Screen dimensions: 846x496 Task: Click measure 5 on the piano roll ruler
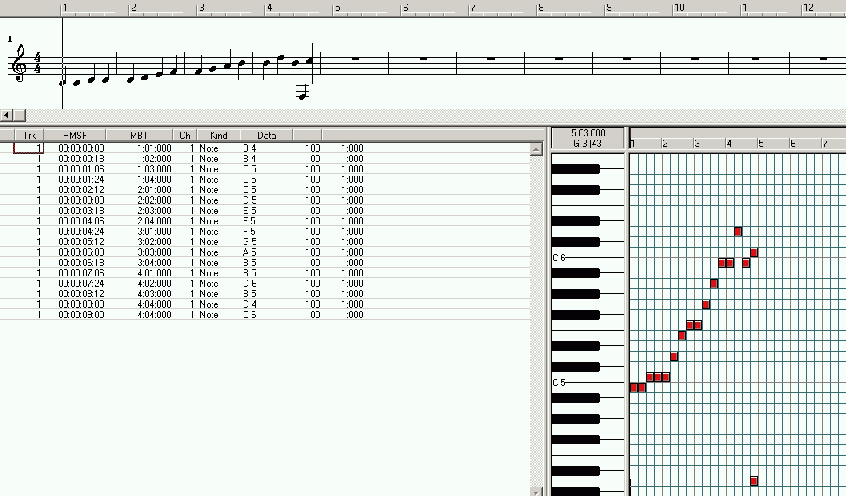tap(760, 144)
